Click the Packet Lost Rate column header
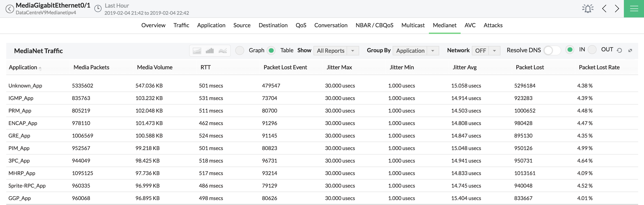The width and height of the screenshot is (644, 205). (599, 67)
